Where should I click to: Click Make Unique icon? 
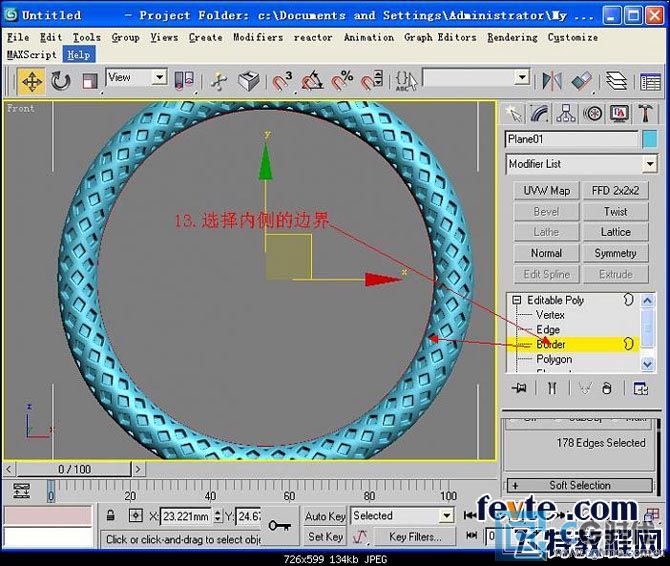[585, 388]
